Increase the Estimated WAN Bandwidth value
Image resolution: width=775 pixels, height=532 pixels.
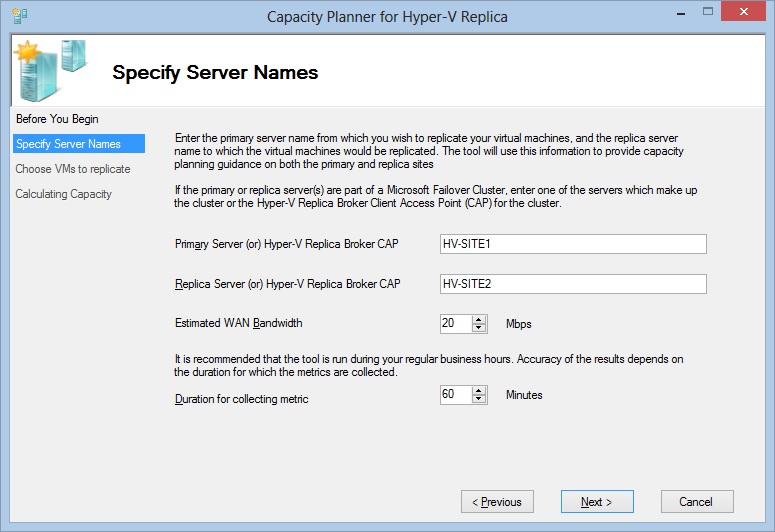(x=479, y=319)
